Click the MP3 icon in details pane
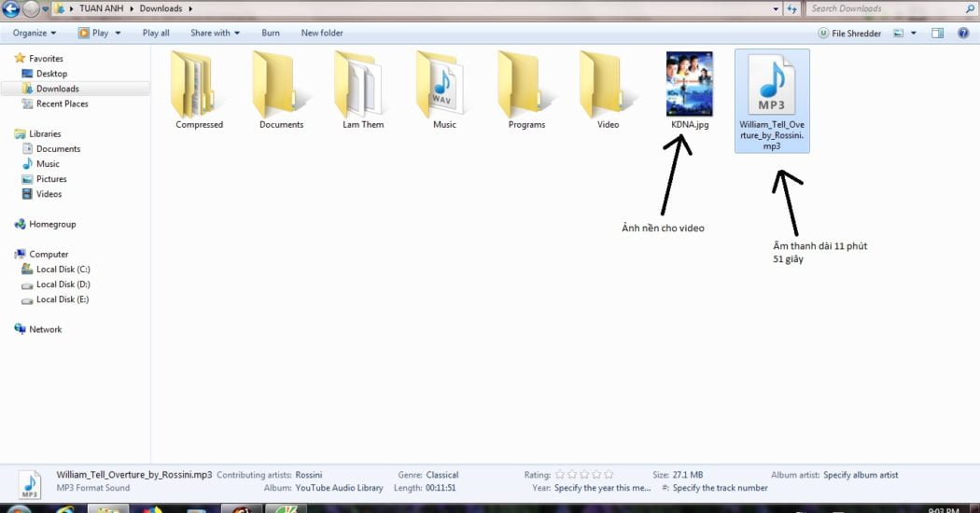 point(29,484)
